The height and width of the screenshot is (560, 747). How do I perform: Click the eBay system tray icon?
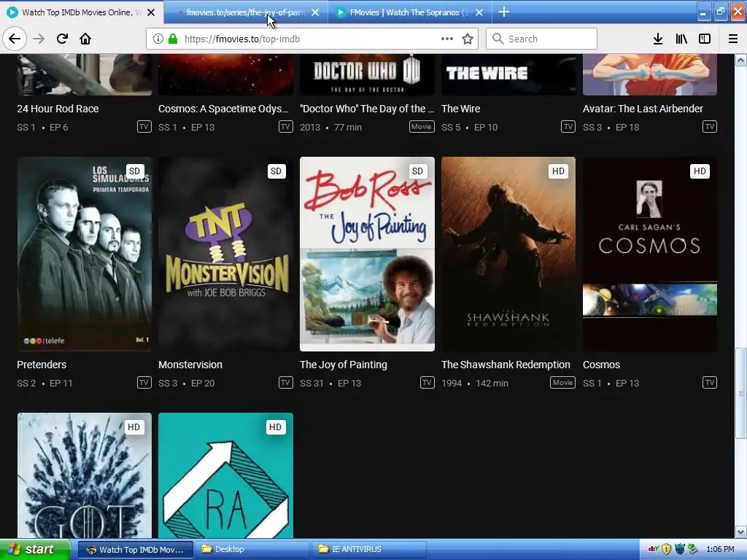[653, 549]
